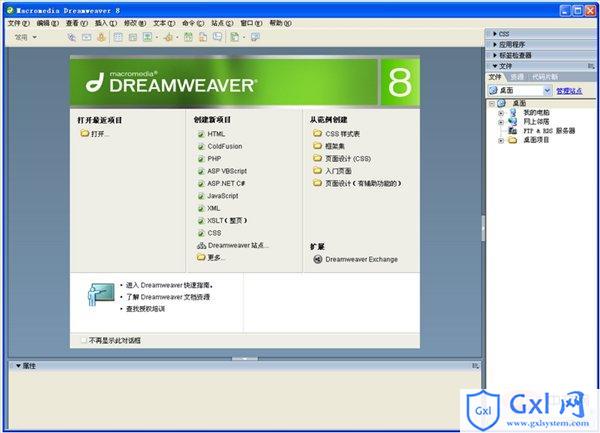This screenshot has height=433, width=600.
Task: Open the 编辑(E) menu
Action: point(47,23)
